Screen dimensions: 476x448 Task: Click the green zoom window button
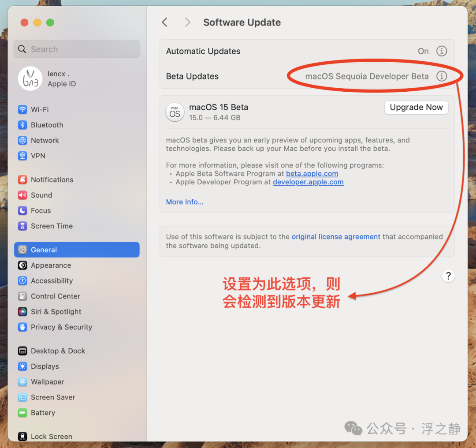pyautogui.click(x=50, y=22)
